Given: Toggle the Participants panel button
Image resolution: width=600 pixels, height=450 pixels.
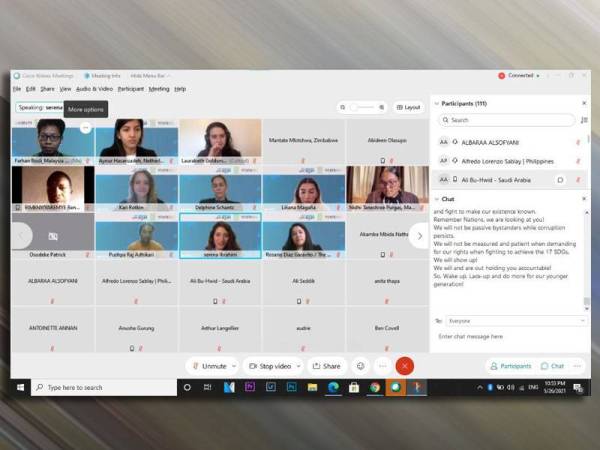Looking at the screenshot, I should click(x=510, y=366).
